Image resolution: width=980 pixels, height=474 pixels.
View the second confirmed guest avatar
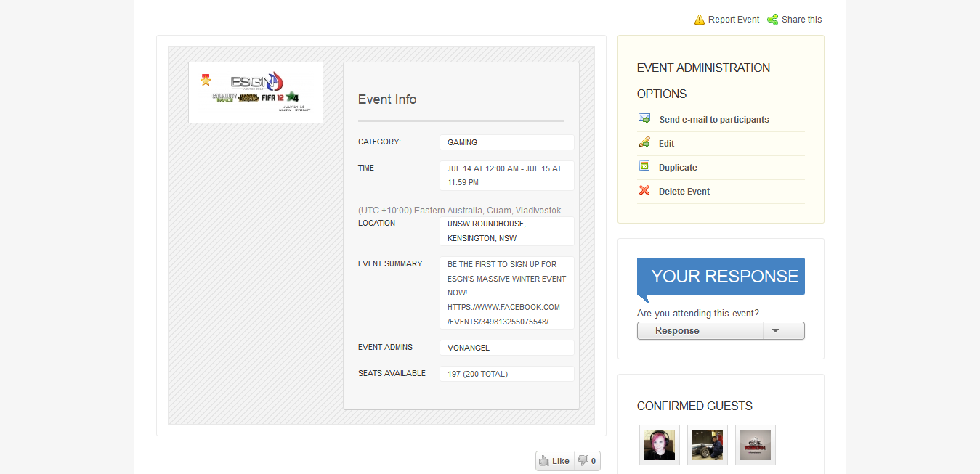tap(708, 445)
